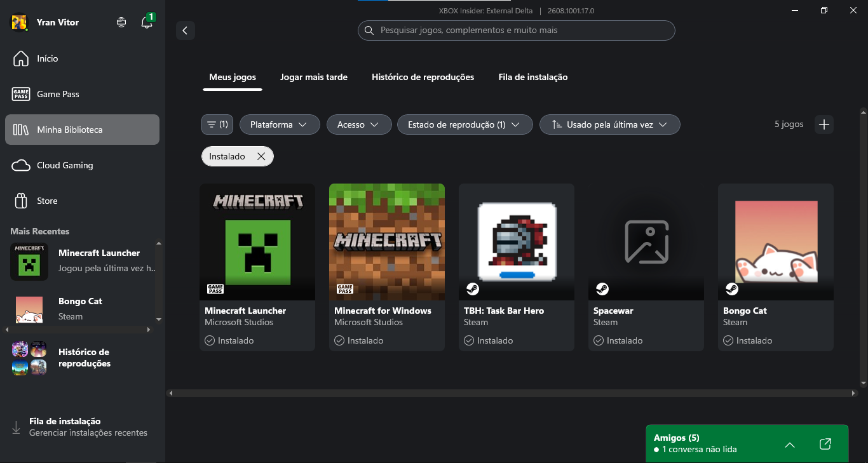Open recent Bongo Cat in sidebar
The width and height of the screenshot is (868, 463).
point(83,309)
